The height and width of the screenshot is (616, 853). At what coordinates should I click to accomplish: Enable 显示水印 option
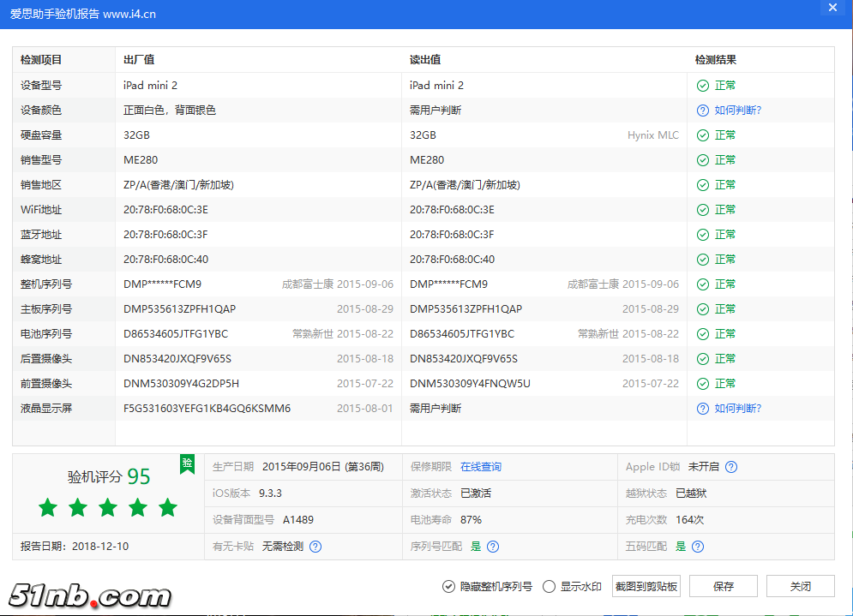click(550, 587)
